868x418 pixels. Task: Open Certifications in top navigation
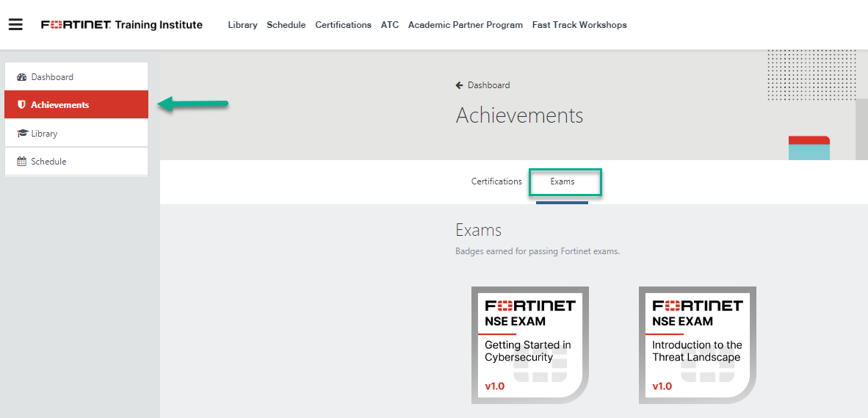click(x=343, y=25)
